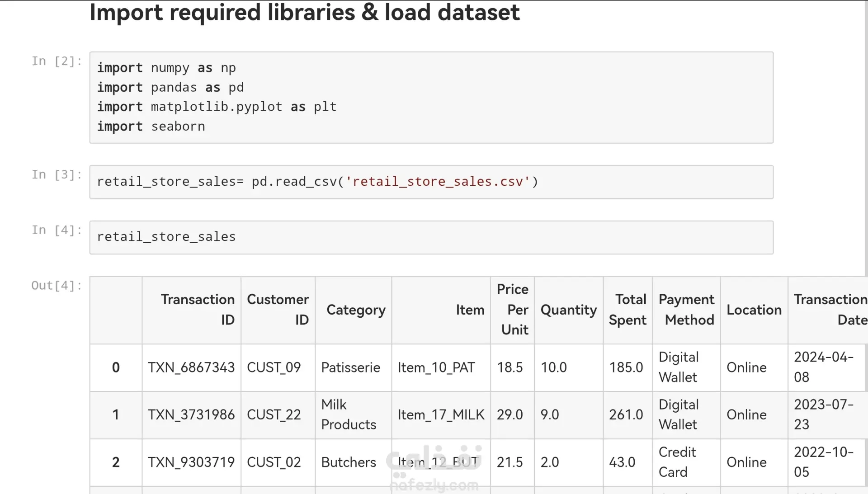This screenshot has height=494, width=868.
Task: Click the 261.0 total spent cell
Action: tap(628, 415)
